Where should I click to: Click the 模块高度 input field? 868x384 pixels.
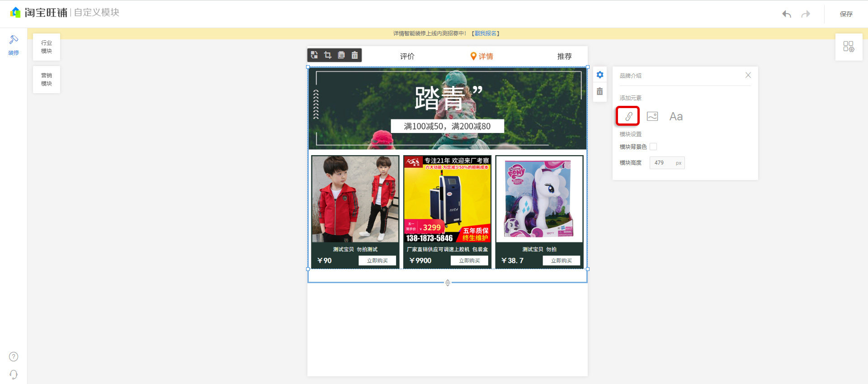[667, 163]
